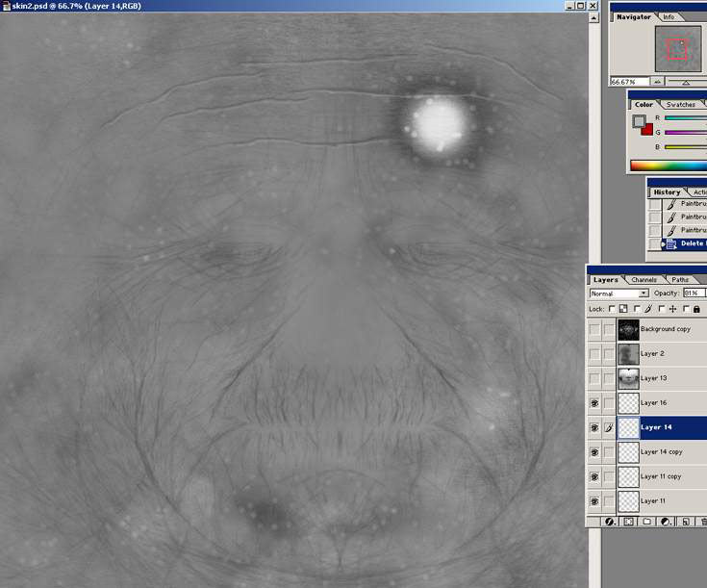Switch to the Info tab
The width and height of the screenshot is (707, 588).
(x=669, y=16)
